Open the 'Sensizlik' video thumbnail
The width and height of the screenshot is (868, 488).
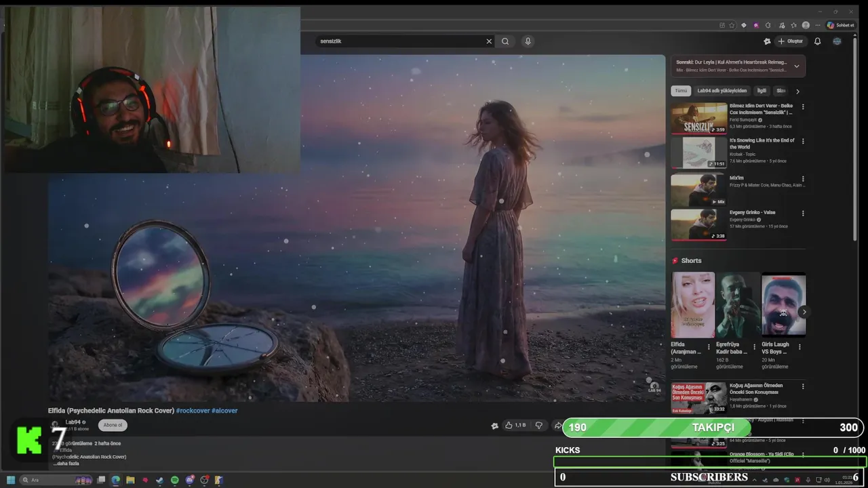click(699, 118)
